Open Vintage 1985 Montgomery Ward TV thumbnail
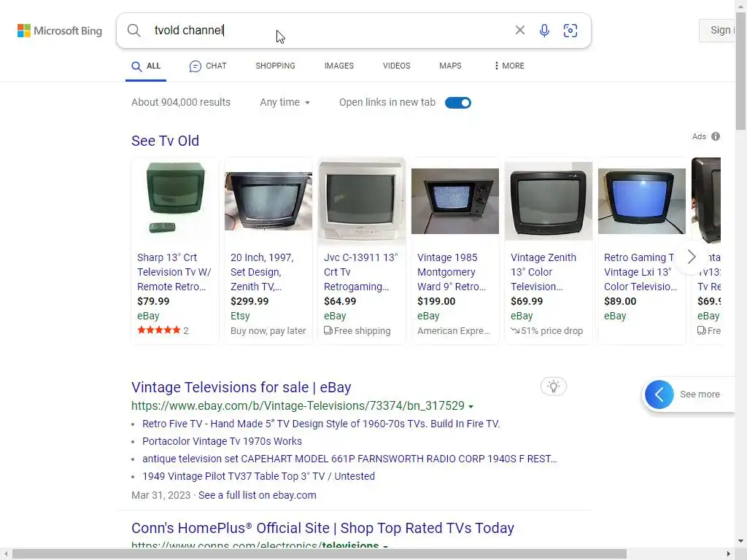This screenshot has height=560, width=747. 455,201
